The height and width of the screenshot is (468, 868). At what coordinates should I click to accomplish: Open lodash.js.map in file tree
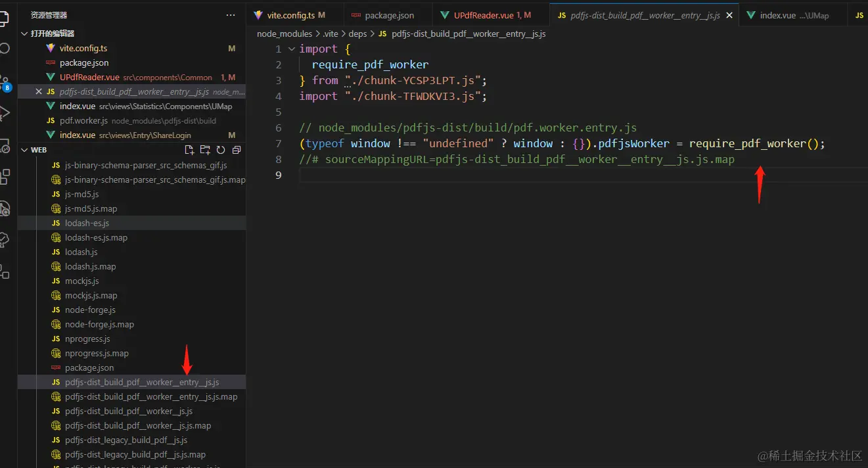tap(131, 266)
